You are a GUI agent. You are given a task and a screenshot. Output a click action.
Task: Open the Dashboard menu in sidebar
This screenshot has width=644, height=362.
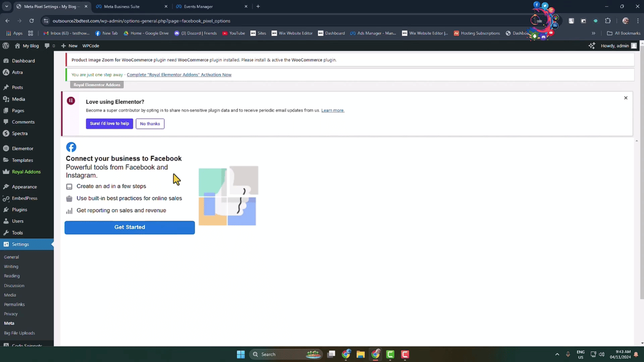click(x=23, y=61)
